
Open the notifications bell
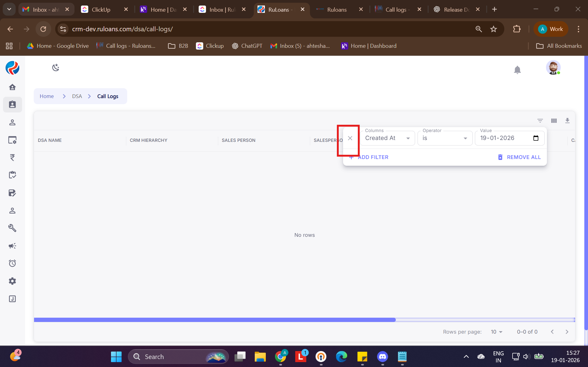click(517, 70)
